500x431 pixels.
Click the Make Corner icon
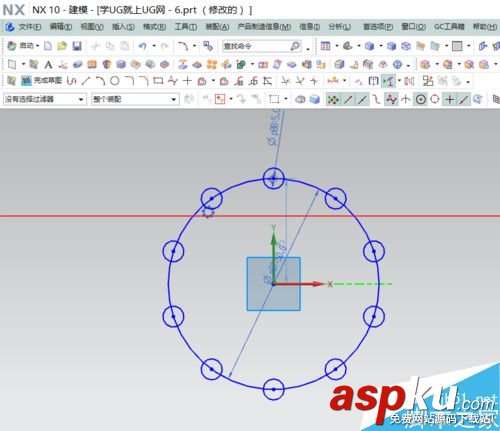[314, 81]
